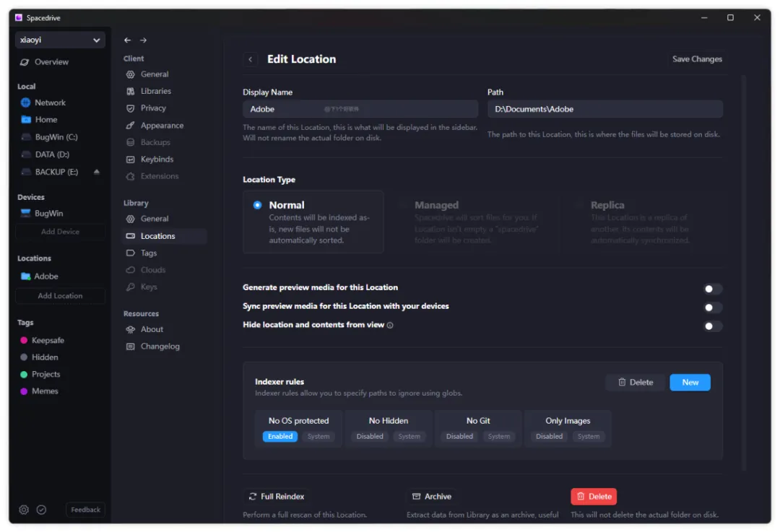Select the Managed location type

point(475,222)
